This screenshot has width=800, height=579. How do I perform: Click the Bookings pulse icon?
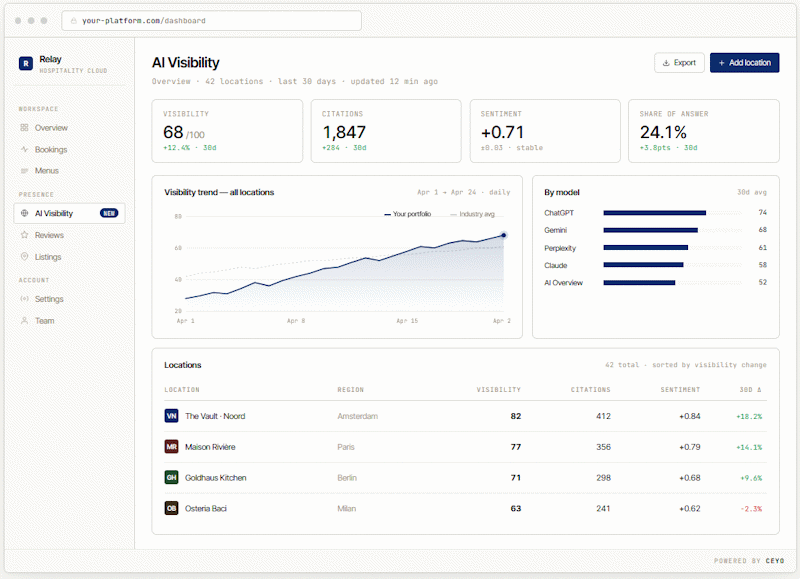(24, 149)
